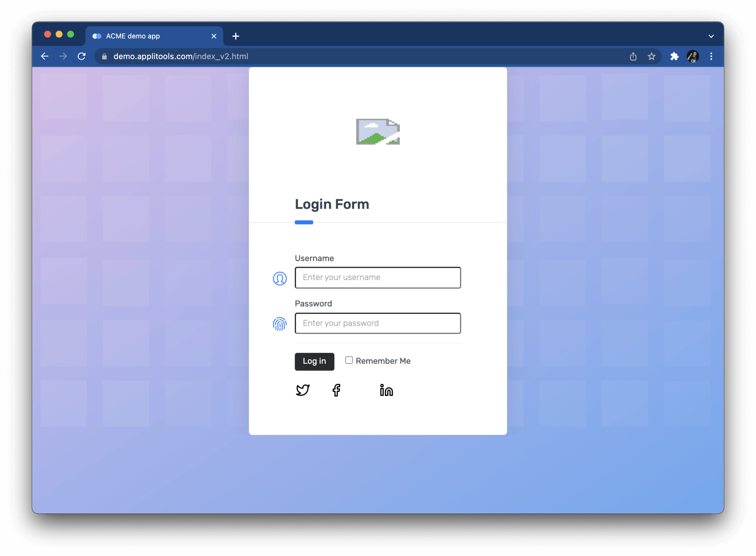Click the Log in button
756x556 pixels.
(x=314, y=361)
